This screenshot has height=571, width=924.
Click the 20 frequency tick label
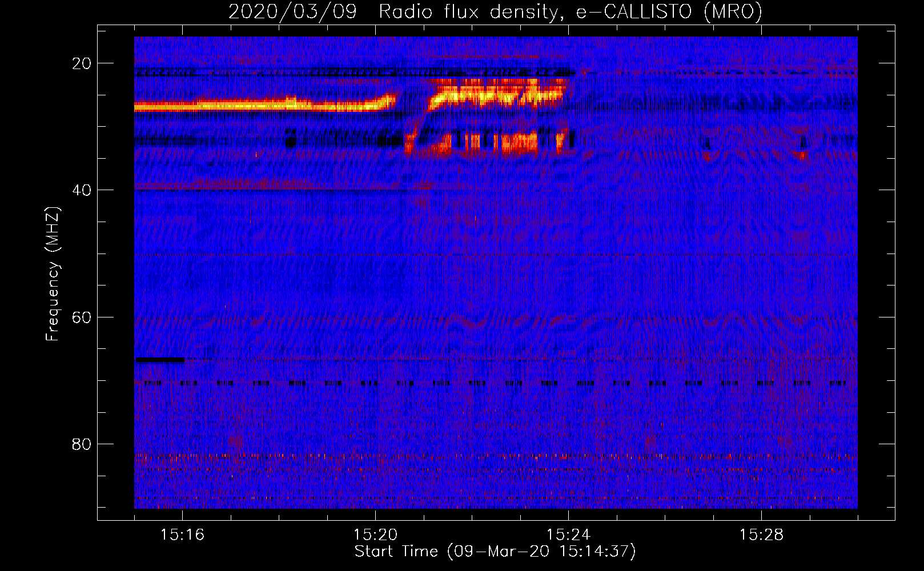tap(82, 63)
